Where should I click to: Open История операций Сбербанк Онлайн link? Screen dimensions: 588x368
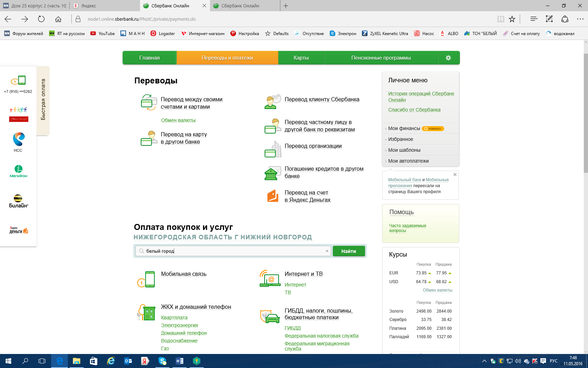(x=421, y=97)
